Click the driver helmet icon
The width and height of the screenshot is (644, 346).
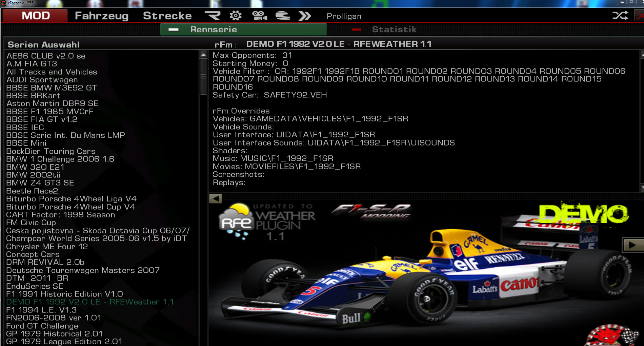282,16
